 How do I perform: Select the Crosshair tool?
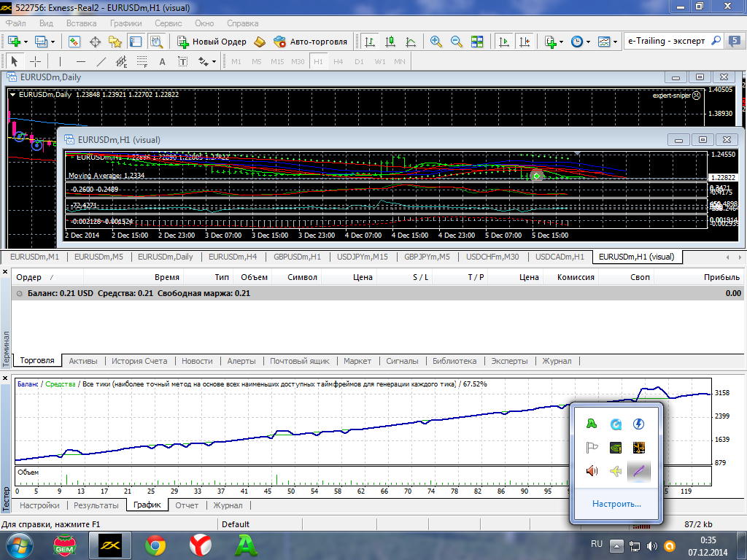click(35, 62)
